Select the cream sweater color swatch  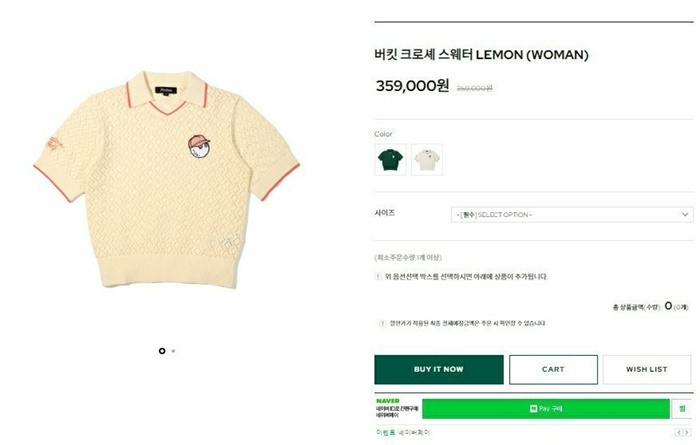click(427, 159)
